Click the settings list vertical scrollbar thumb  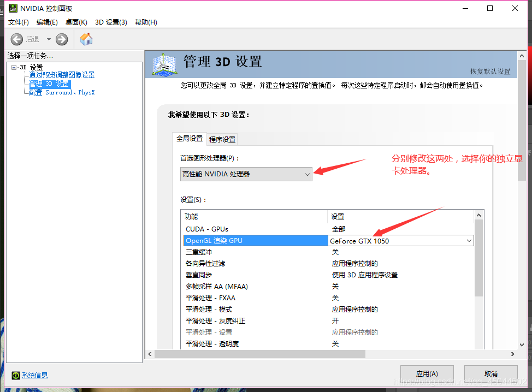pyautogui.click(x=478, y=258)
